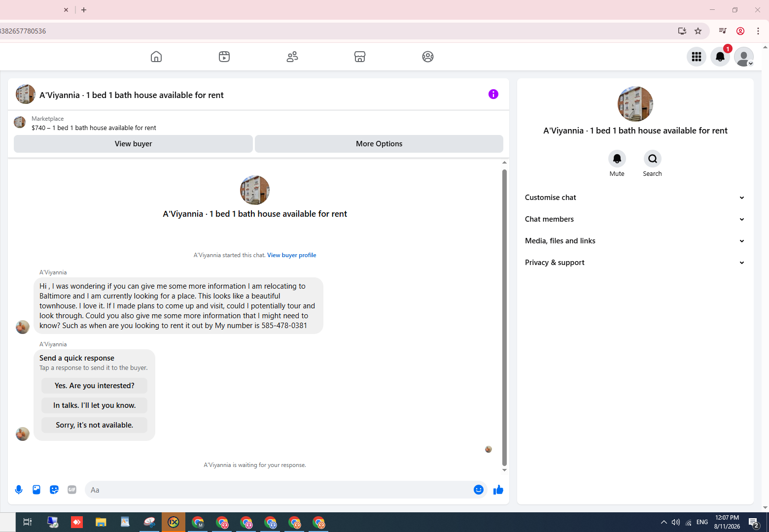Expand the Privacy & support section
The width and height of the screenshot is (769, 532).
[635, 263]
